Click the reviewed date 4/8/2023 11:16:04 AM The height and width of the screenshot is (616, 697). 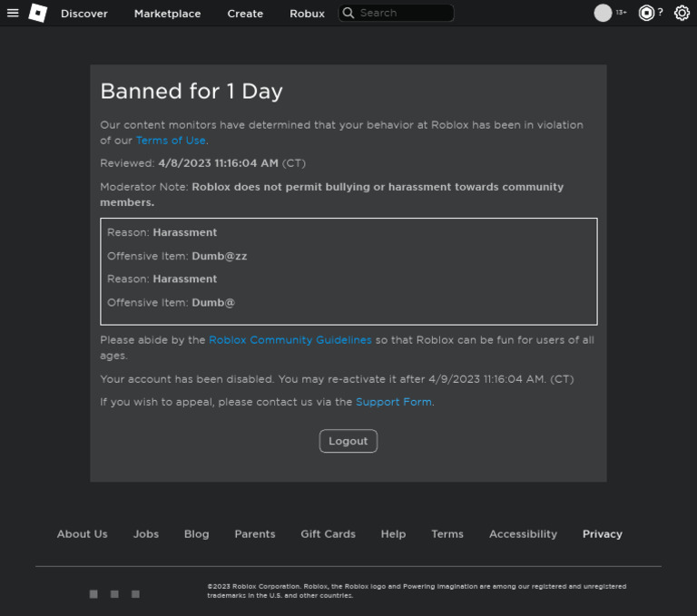tap(218, 163)
